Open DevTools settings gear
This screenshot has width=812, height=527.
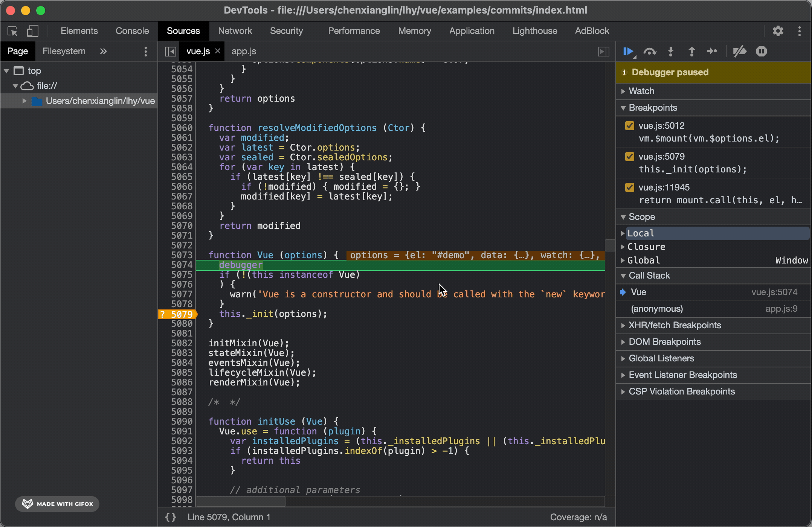point(778,31)
